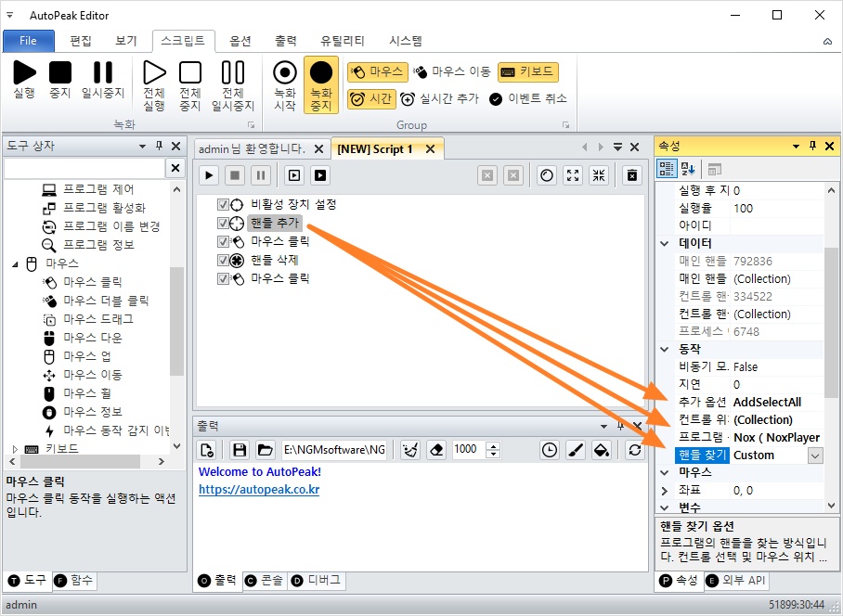Toggle 마우스 recording option
Screen dimensions: 843x616
378,72
